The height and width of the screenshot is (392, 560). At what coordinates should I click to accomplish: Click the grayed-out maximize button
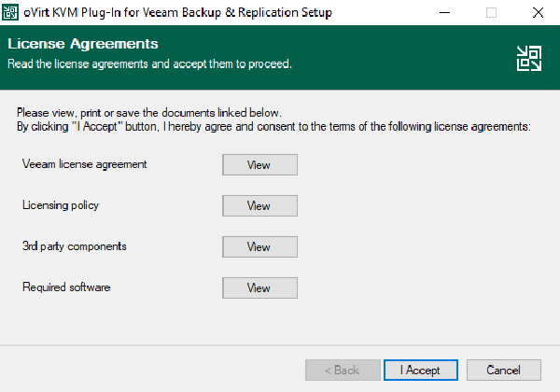point(492,12)
